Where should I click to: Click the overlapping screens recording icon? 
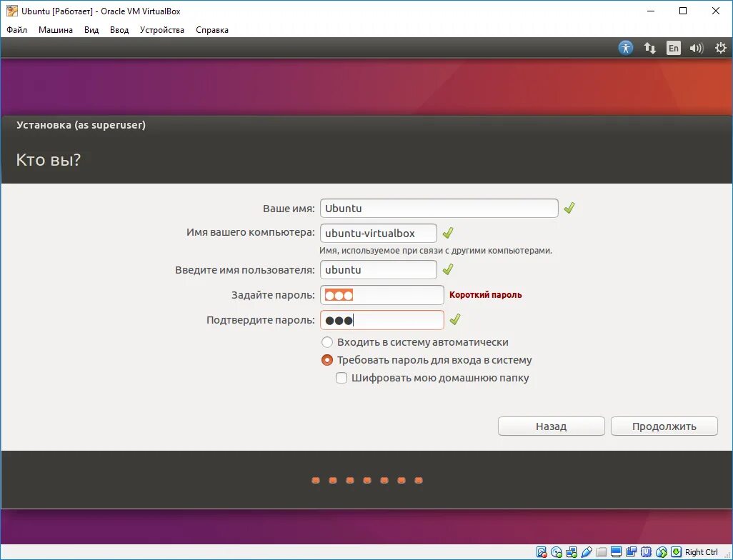click(x=631, y=552)
